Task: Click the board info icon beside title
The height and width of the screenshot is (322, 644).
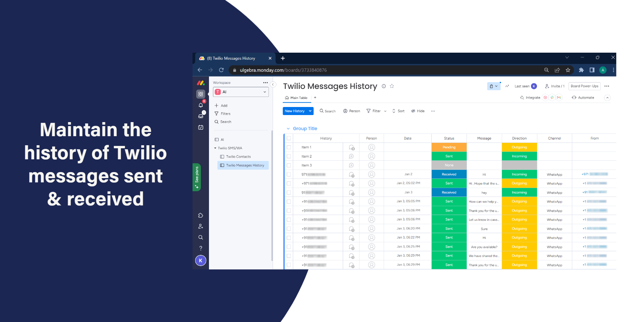Action: 384,86
